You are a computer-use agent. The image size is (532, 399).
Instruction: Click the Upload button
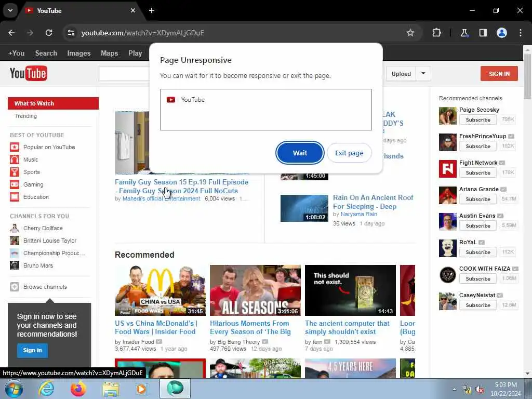pyautogui.click(x=401, y=74)
